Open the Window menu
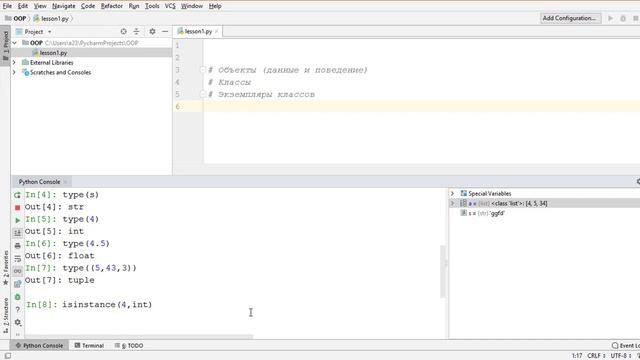 191,6
